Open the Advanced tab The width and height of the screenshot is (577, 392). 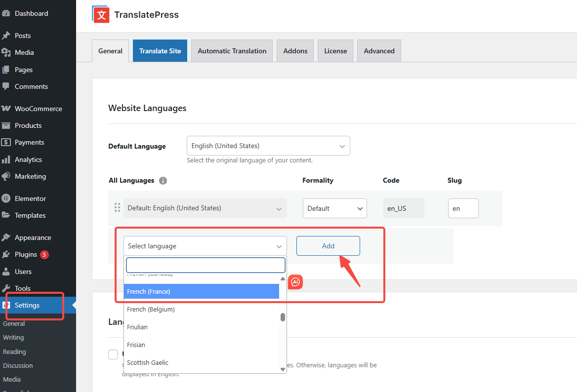379,51
